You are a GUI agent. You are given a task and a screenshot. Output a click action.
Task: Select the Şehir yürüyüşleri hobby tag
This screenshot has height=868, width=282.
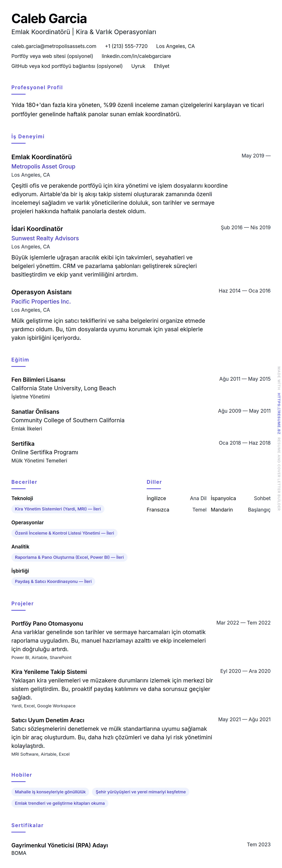[x=141, y=792]
